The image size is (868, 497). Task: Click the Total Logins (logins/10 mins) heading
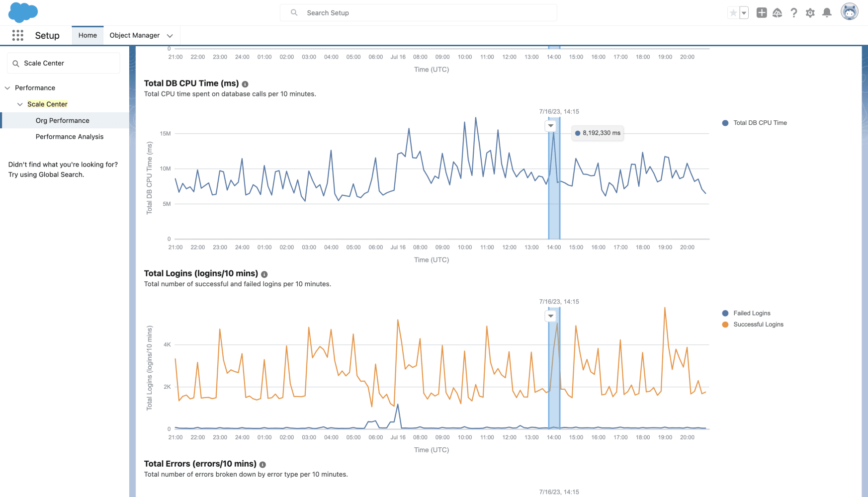click(x=201, y=274)
